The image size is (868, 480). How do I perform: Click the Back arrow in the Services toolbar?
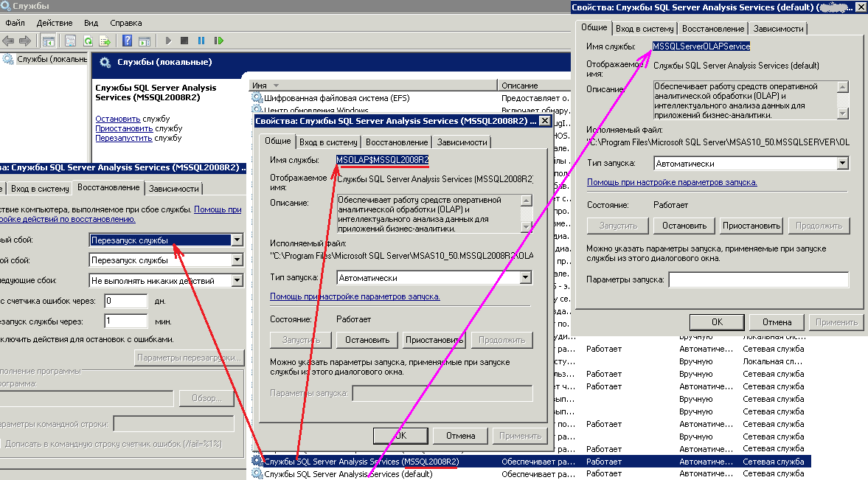click(8, 41)
